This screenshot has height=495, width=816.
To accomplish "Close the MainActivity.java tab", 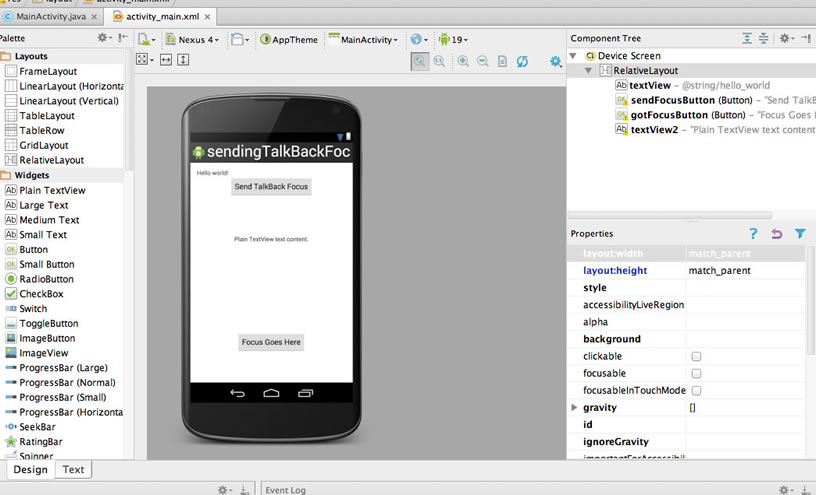I will click(x=94, y=17).
